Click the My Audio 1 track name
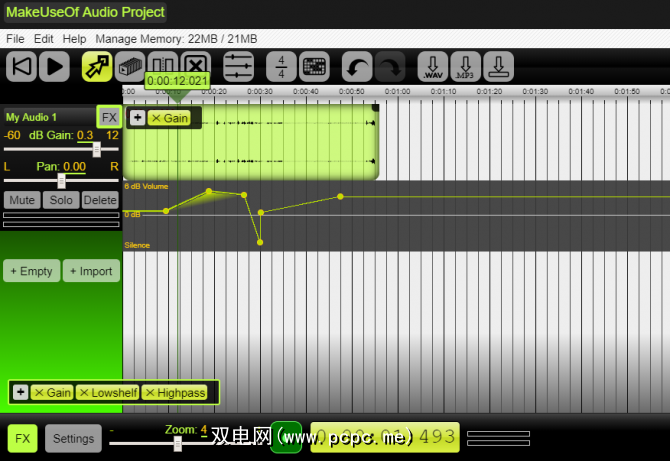The image size is (670, 461). [x=31, y=117]
